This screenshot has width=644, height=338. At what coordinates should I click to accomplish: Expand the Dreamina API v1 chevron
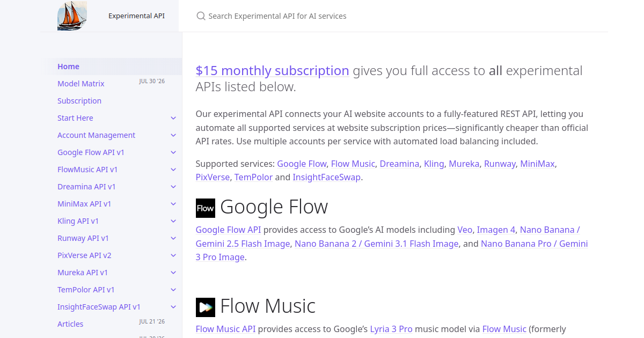[173, 187]
